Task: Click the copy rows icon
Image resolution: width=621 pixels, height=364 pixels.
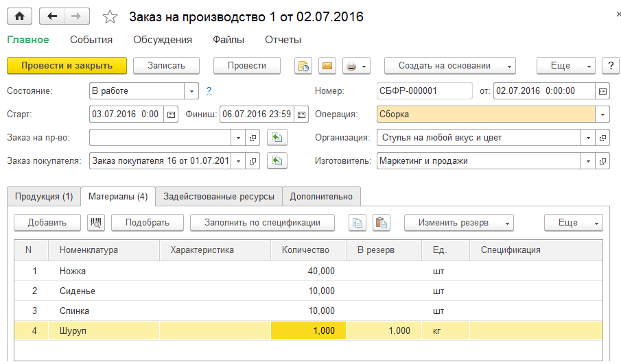Action: point(358,222)
